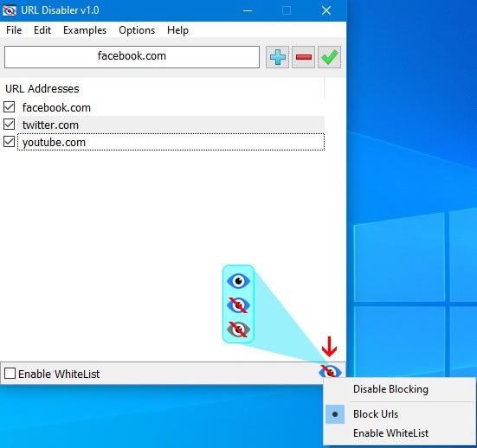Click the URL input field containing facebook.com
Screen dimensions: 477x448
[132, 57]
